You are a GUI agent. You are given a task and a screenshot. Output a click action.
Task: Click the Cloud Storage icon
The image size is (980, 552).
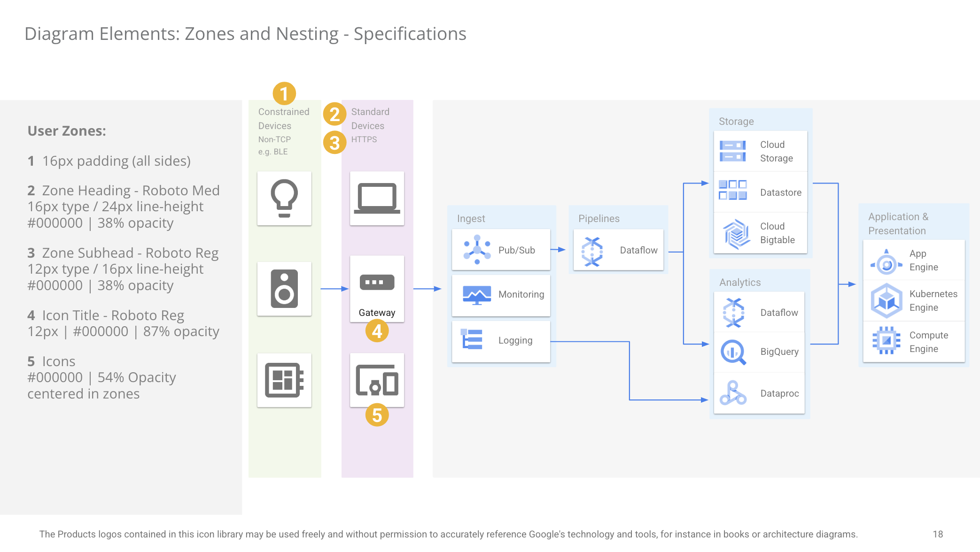tap(732, 151)
